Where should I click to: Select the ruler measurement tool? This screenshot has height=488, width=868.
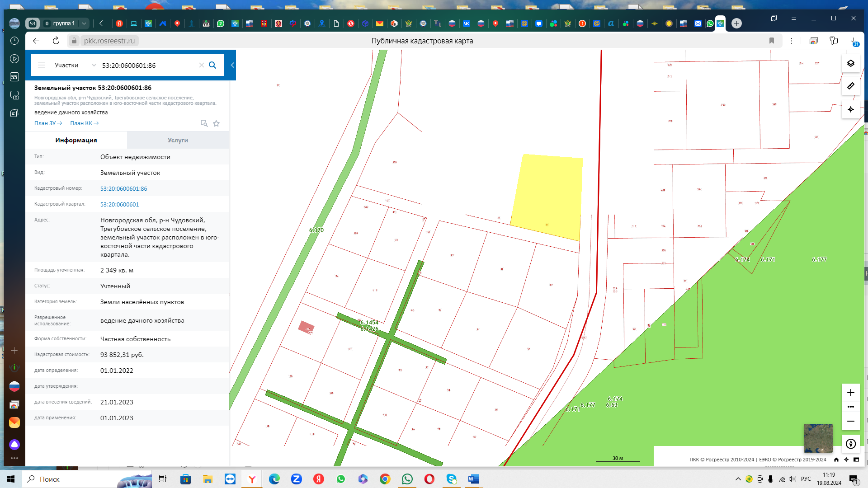[850, 86]
